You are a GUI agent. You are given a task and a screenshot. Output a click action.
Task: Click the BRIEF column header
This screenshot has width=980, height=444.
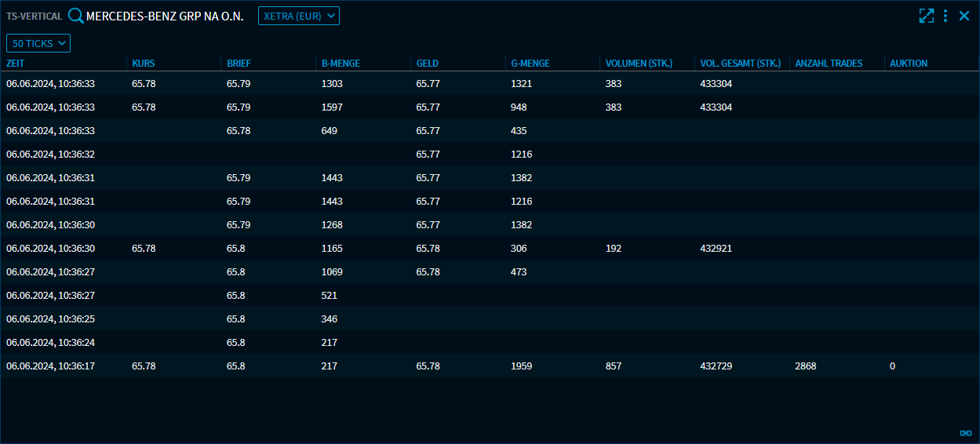tap(239, 64)
